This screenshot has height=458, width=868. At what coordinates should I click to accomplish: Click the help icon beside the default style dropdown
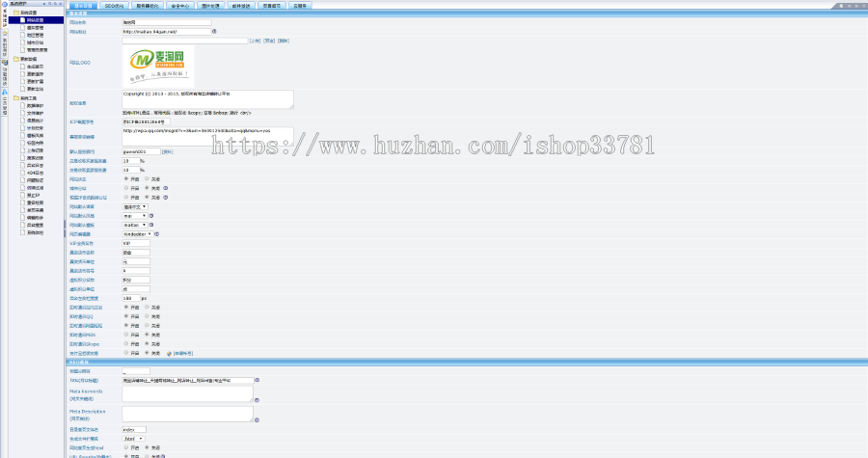point(151,216)
